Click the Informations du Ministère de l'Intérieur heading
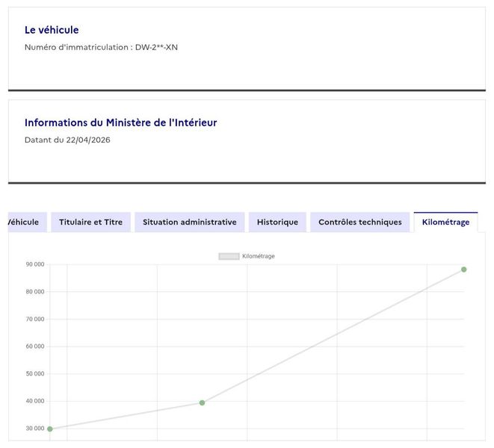Screen dimensions: 494x448 120,122
